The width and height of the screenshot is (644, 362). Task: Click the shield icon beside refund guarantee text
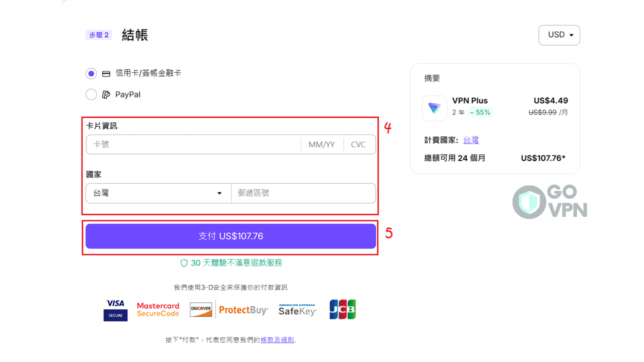click(x=184, y=263)
